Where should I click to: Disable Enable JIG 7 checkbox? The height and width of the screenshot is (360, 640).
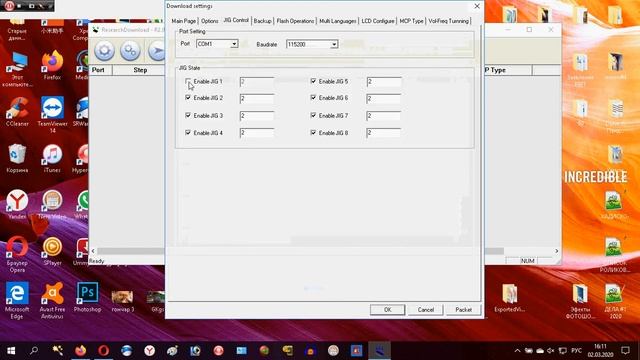pyautogui.click(x=313, y=115)
